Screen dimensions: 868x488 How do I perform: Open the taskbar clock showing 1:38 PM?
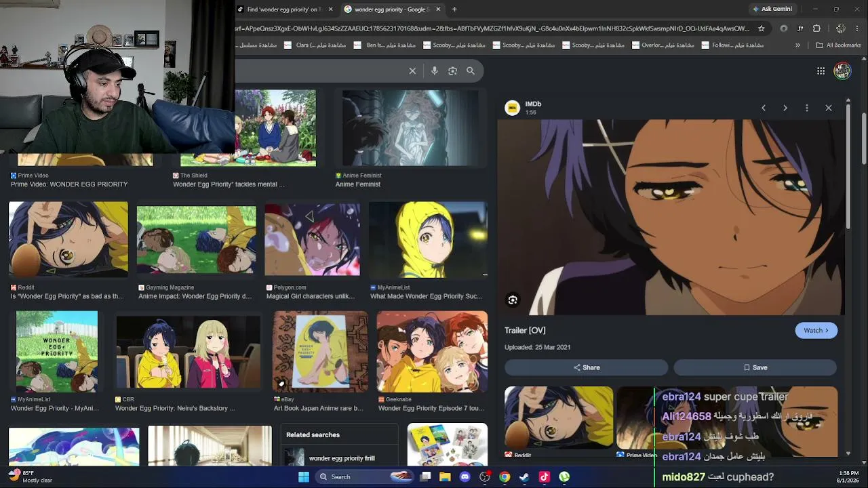coord(848,477)
